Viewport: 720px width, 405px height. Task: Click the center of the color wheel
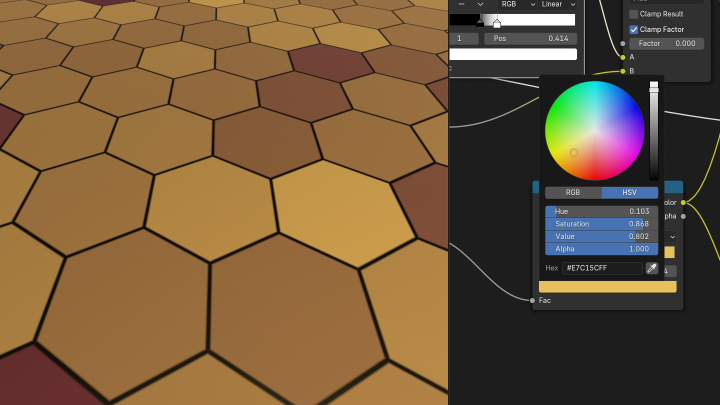pyautogui.click(x=595, y=131)
